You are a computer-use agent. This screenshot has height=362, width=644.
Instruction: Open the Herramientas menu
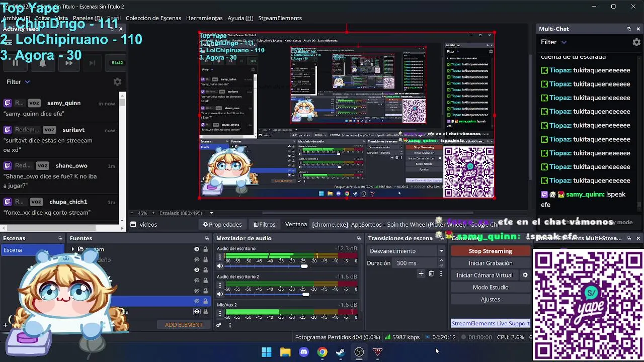click(204, 18)
